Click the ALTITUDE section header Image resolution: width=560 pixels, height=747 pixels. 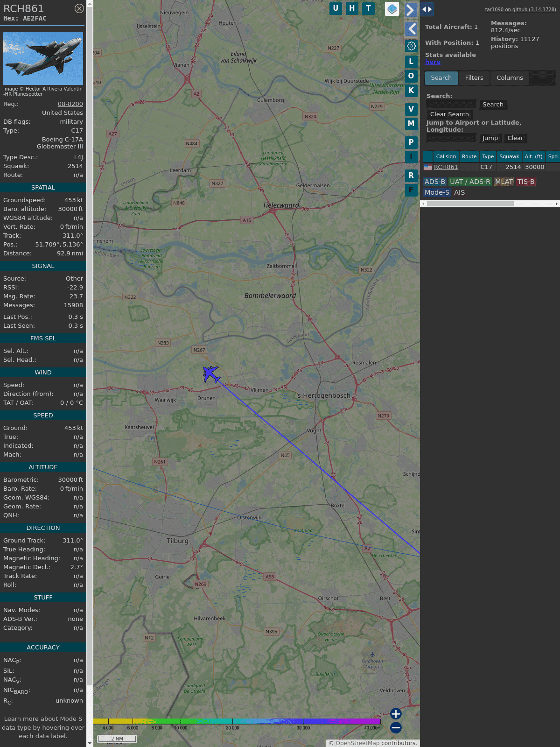click(43, 467)
